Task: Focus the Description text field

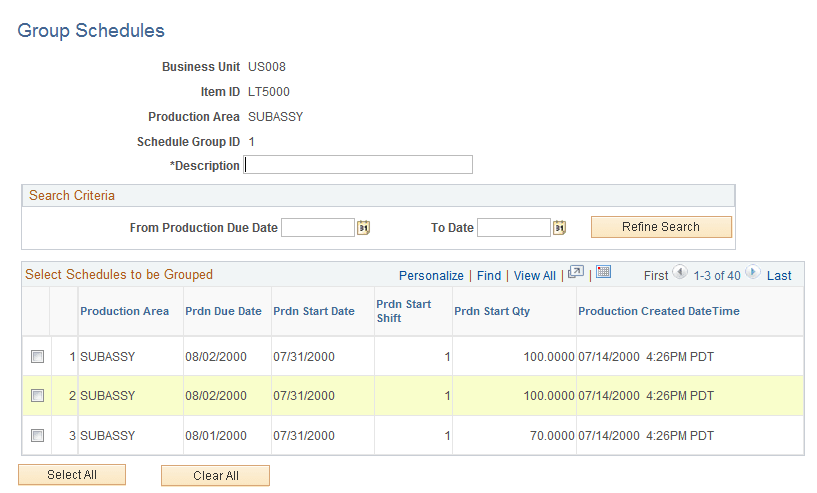Action: click(358, 165)
